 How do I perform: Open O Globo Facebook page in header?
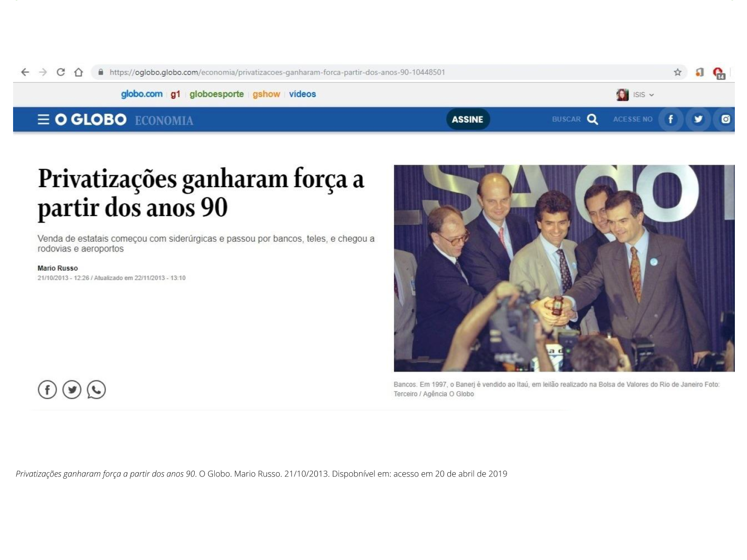[x=670, y=119]
